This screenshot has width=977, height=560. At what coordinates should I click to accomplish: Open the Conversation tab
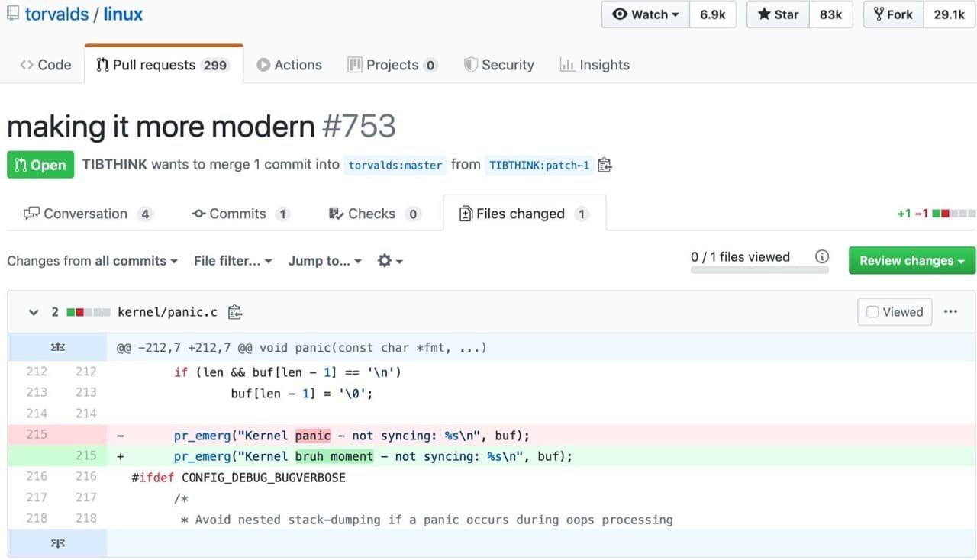pos(89,214)
